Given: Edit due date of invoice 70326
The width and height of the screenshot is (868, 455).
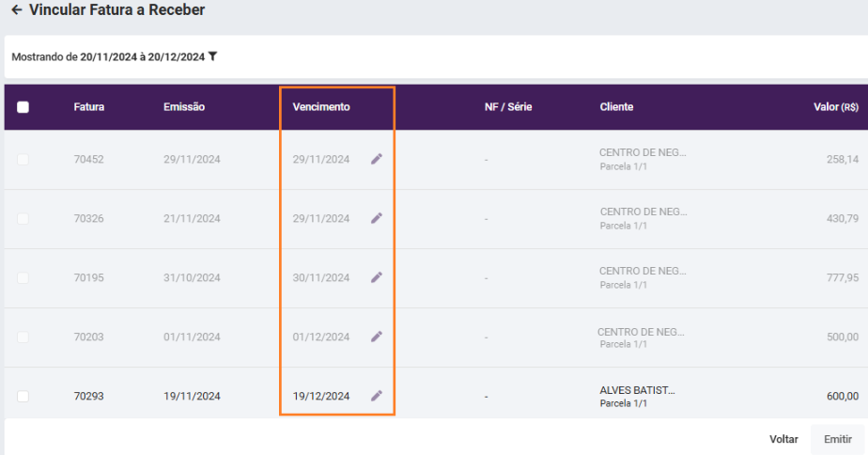Looking at the screenshot, I should [377, 218].
